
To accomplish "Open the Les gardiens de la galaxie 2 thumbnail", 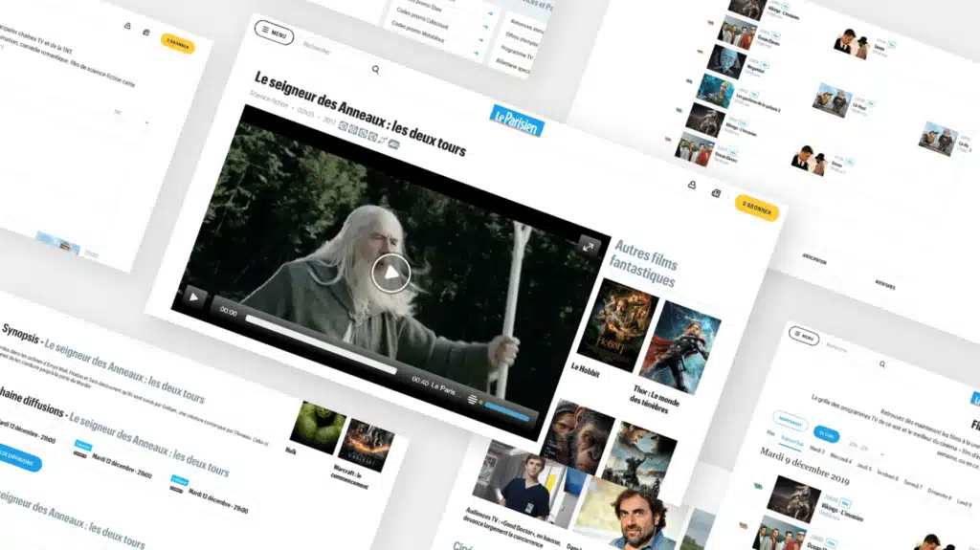I will (715, 91).
